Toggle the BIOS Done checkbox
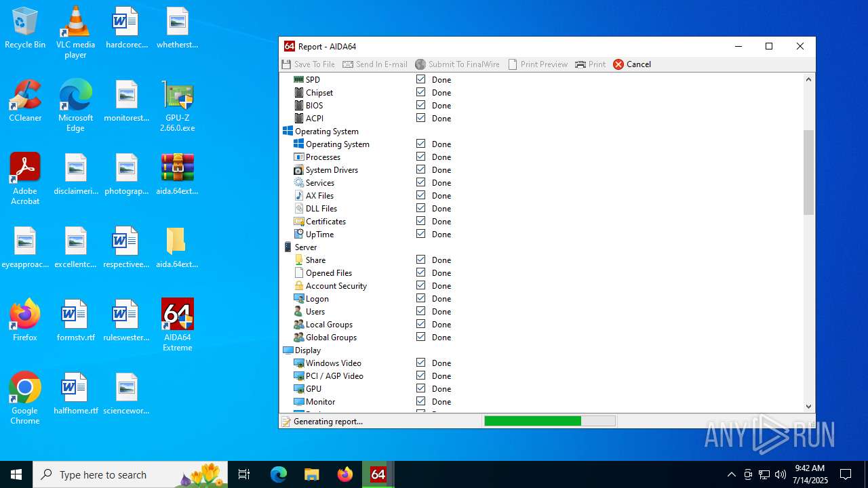 [420, 105]
